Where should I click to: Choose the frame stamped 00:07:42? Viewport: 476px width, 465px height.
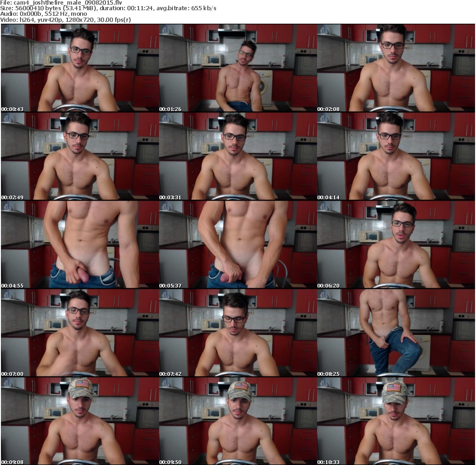tap(238, 333)
